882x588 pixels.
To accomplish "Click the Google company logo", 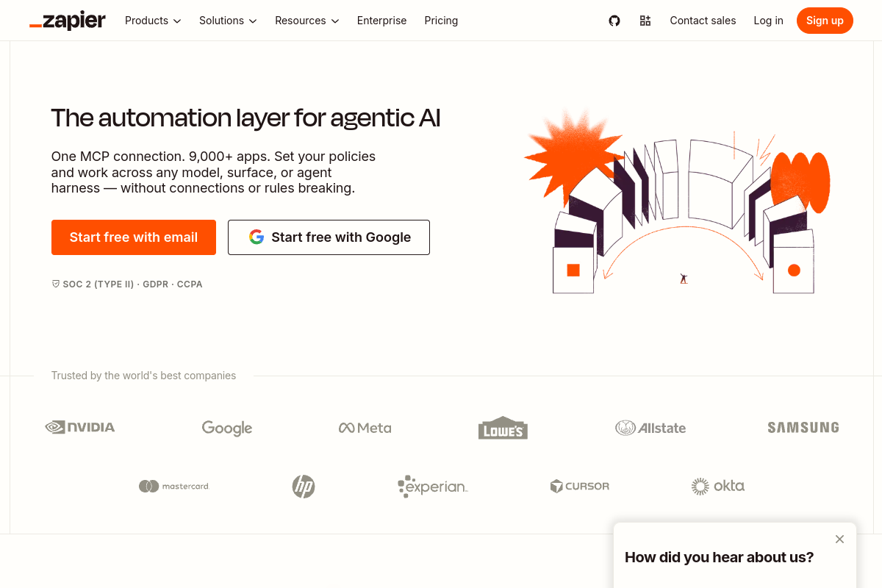I will [x=227, y=428].
